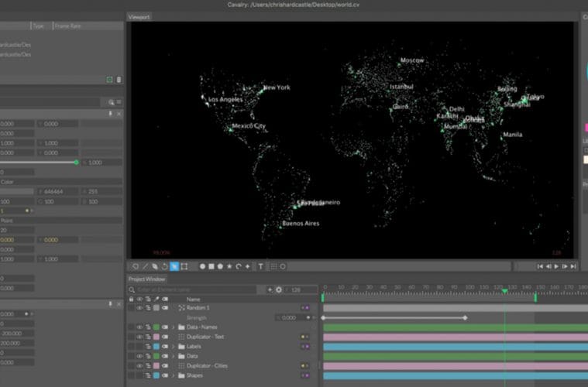Open the Project Window tab

[x=146, y=279]
